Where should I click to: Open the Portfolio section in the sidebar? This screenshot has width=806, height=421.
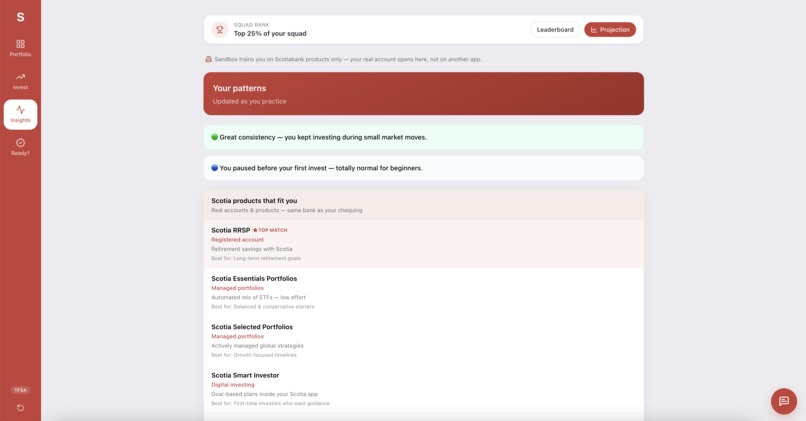pos(20,48)
